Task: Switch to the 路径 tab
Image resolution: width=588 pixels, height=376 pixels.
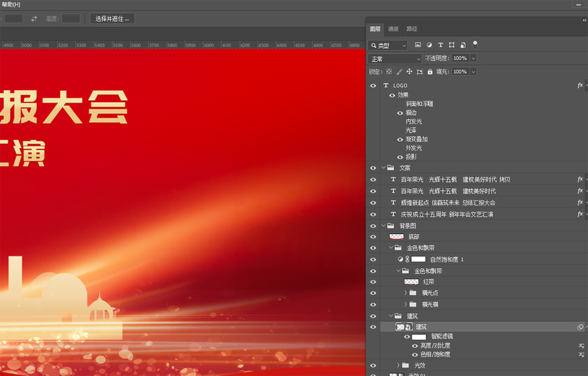Action: coord(412,29)
